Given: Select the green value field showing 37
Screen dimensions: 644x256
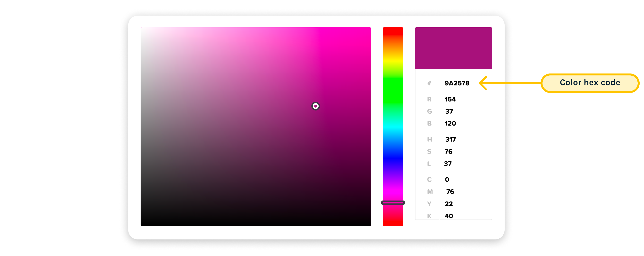Looking at the screenshot, I should [449, 111].
